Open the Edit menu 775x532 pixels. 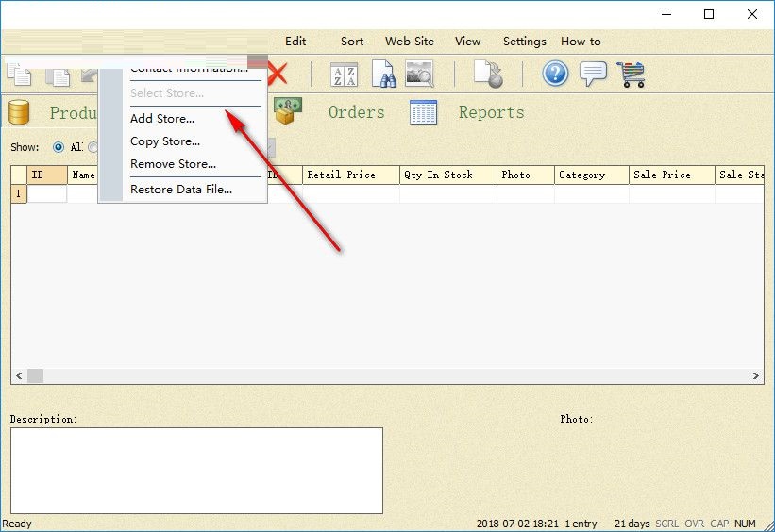pyautogui.click(x=295, y=42)
